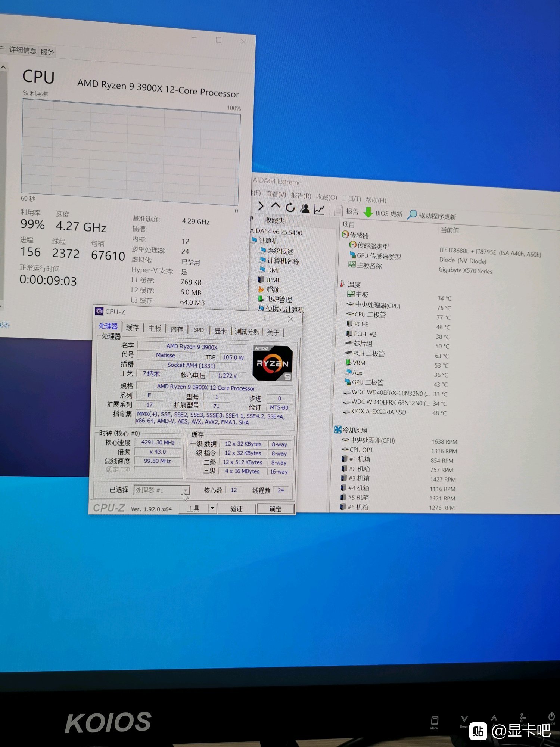Select 计算机 node in AIDA64 tree

pos(265,241)
